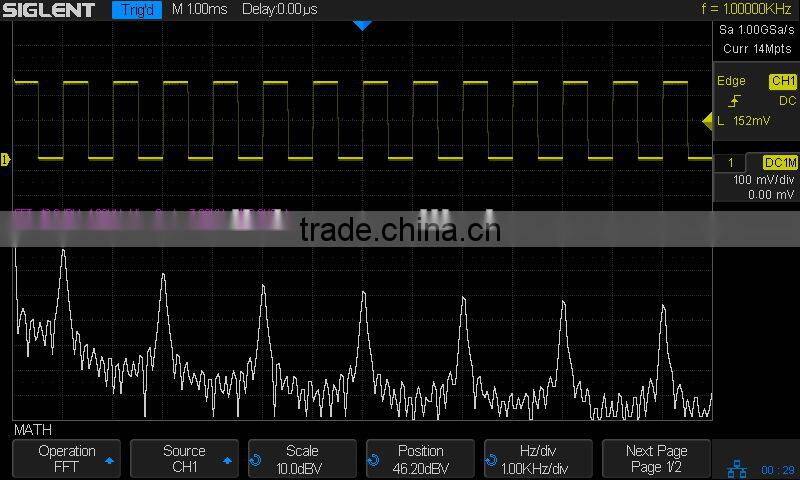Go to Next Page of the menu
The image size is (800, 480).
[x=656, y=459]
